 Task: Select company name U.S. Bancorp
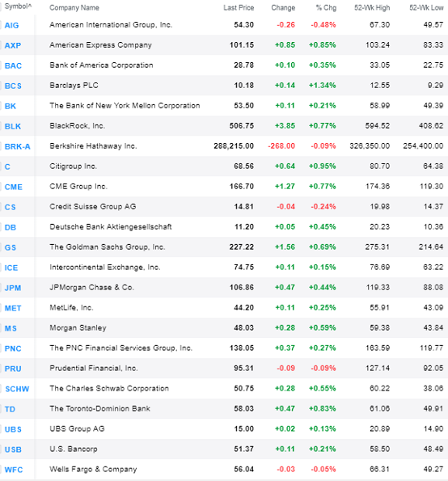(x=74, y=449)
